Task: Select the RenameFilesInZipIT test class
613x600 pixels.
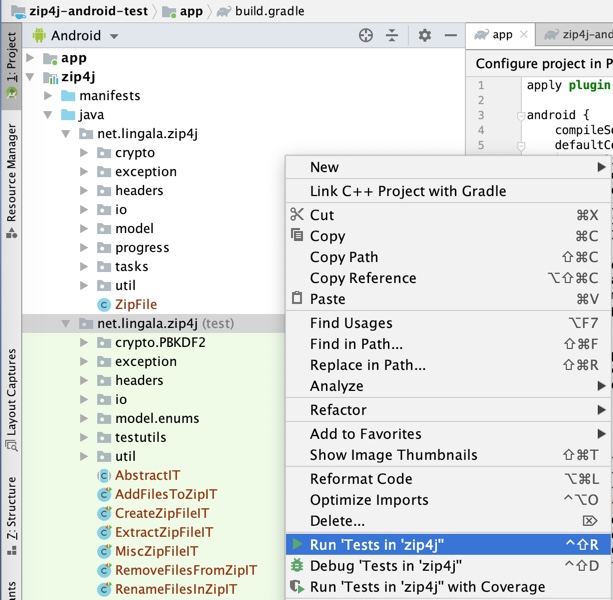Action: pos(167,589)
